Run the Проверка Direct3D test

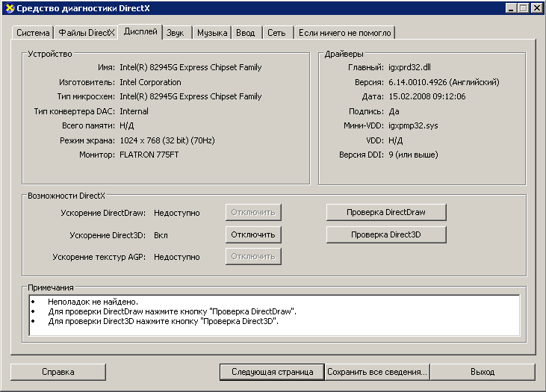pyautogui.click(x=386, y=234)
